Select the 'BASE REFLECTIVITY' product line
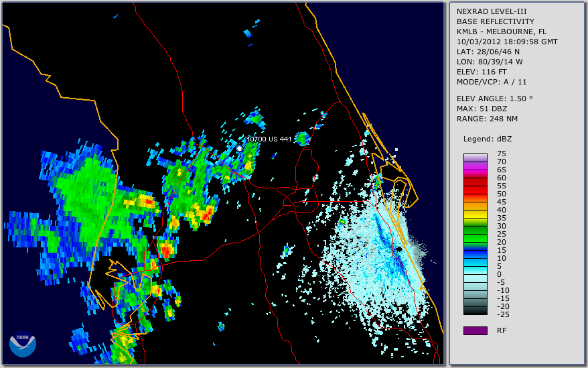 pos(495,21)
